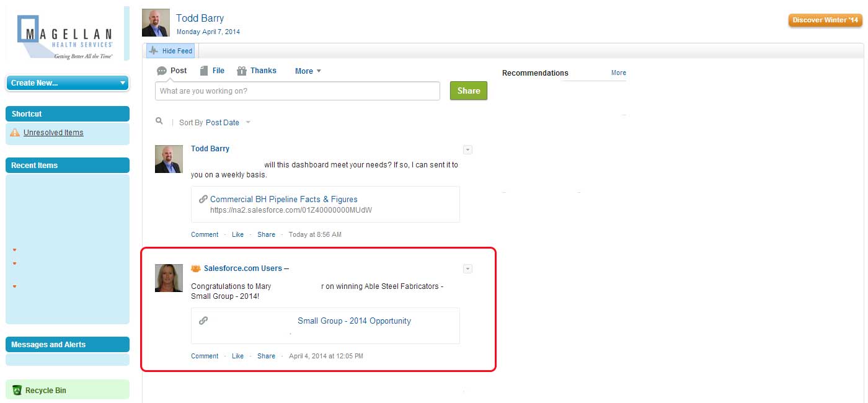The height and width of the screenshot is (403, 868).
Task: Switch to the Thanks publisher tab
Action: click(263, 71)
